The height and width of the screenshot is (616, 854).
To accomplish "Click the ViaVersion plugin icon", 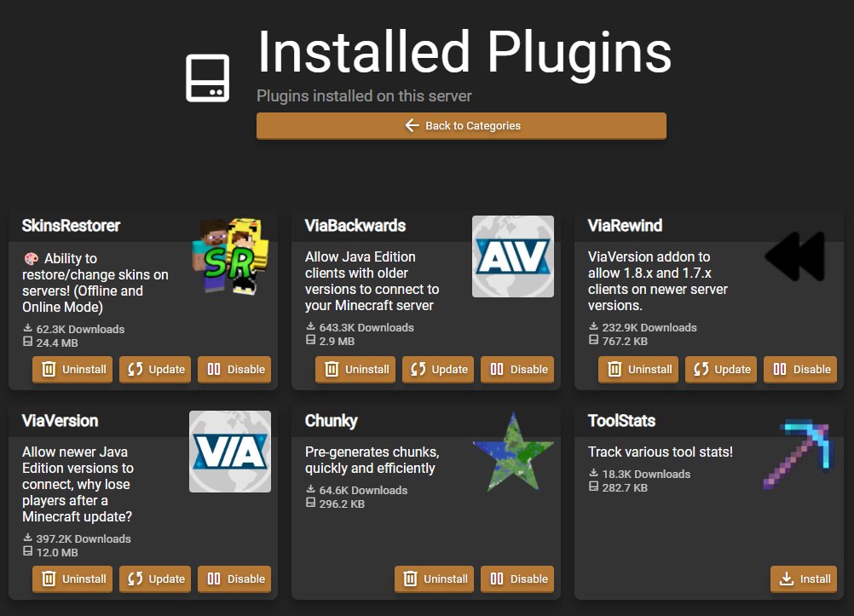I will tap(229, 451).
